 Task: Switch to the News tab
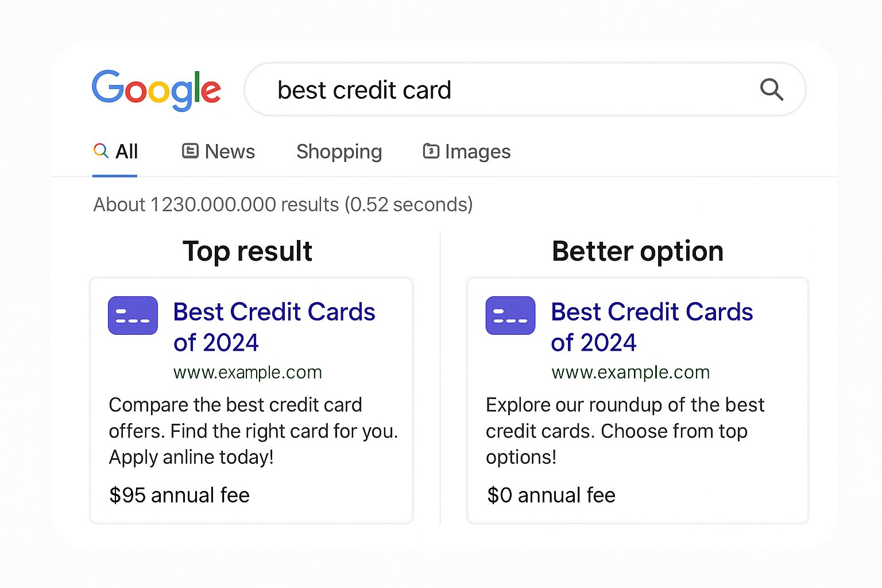[229, 152]
